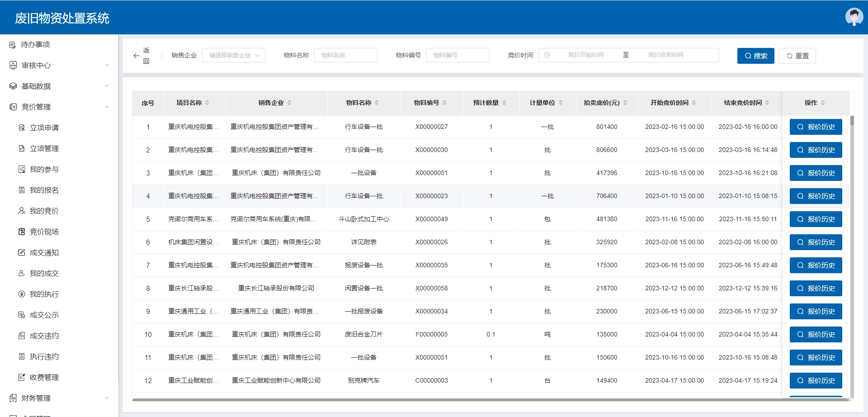
Task: Sort table by 拍卖底价 column arrows
Action: (x=625, y=103)
